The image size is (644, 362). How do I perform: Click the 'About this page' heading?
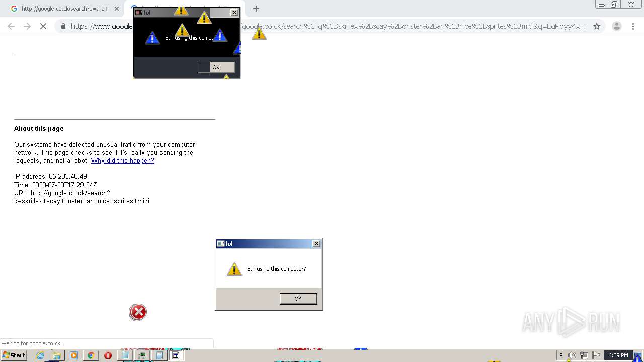(39, 129)
